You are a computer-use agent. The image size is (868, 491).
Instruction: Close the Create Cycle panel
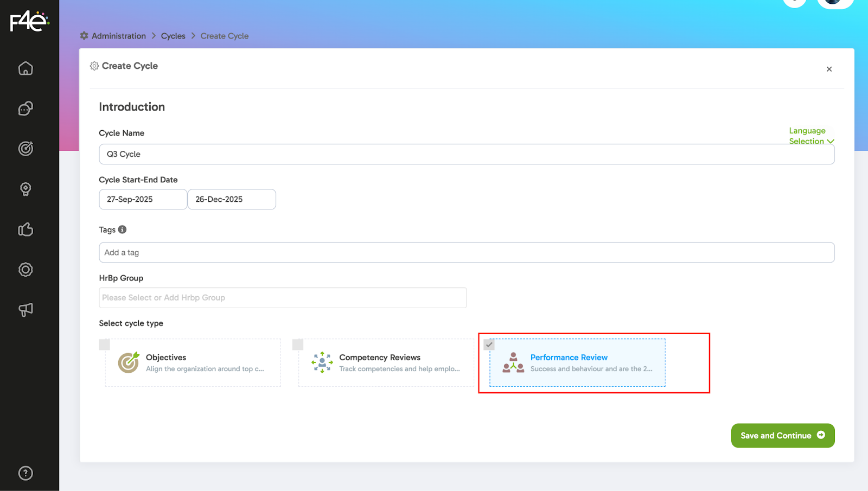829,69
